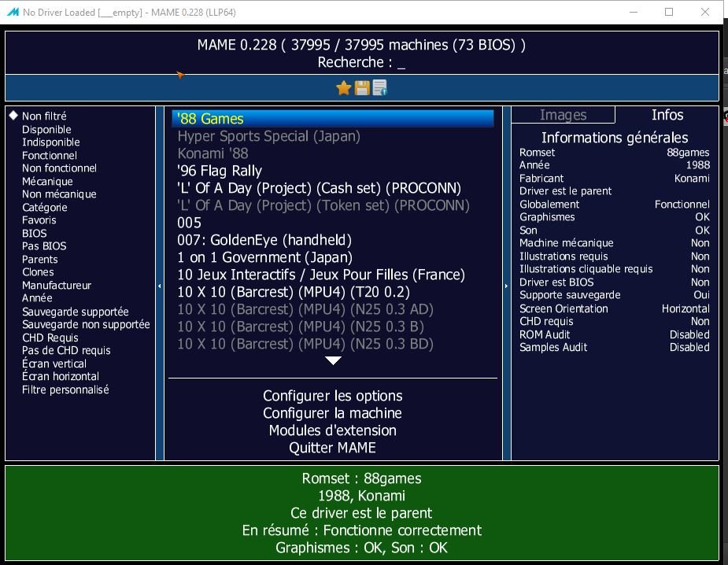728x565 pixels.
Task: Click Quitter MAME
Action: (x=333, y=448)
